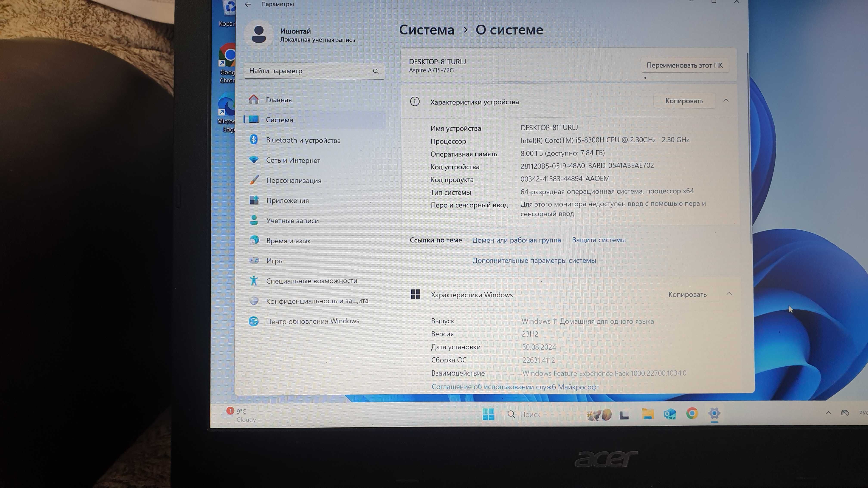
Task: Click the Специальные возможности accessibility icon
Action: coord(254,281)
